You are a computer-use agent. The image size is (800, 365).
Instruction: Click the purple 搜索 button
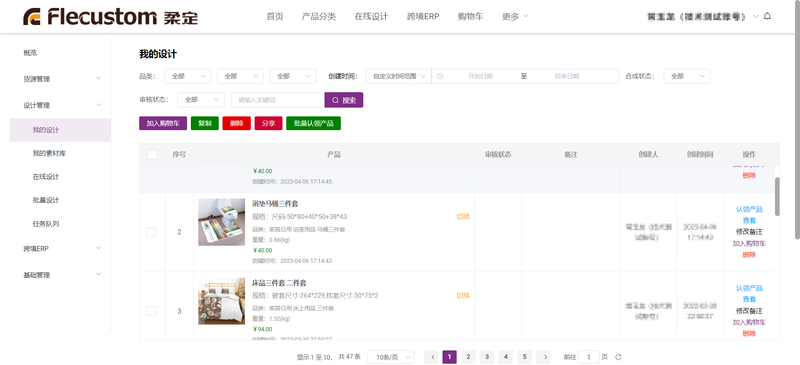coord(344,100)
